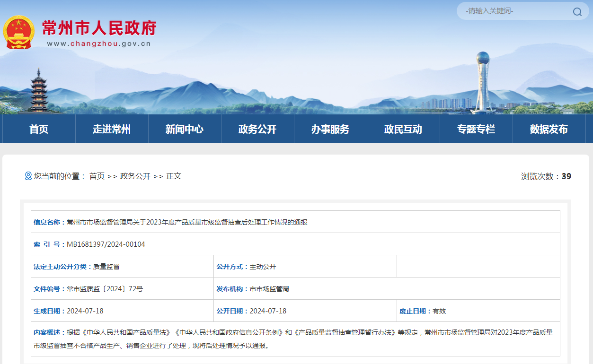Click the information title about 2023年度产品质量
593x364 pixels.
(187, 222)
